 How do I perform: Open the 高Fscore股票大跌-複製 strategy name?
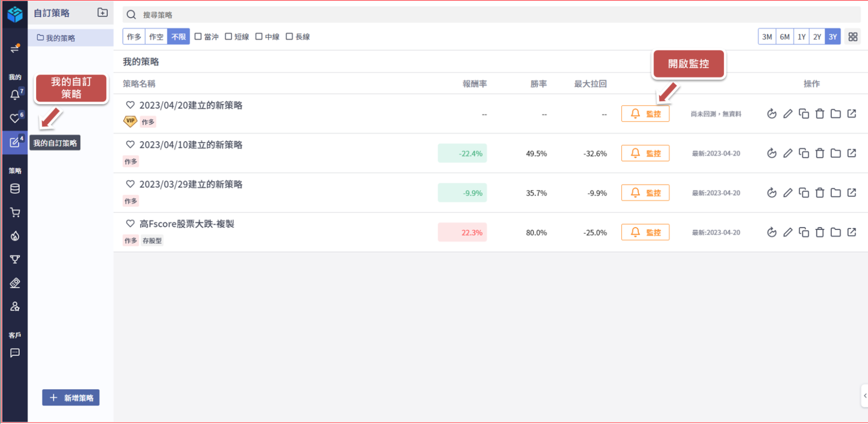point(187,224)
